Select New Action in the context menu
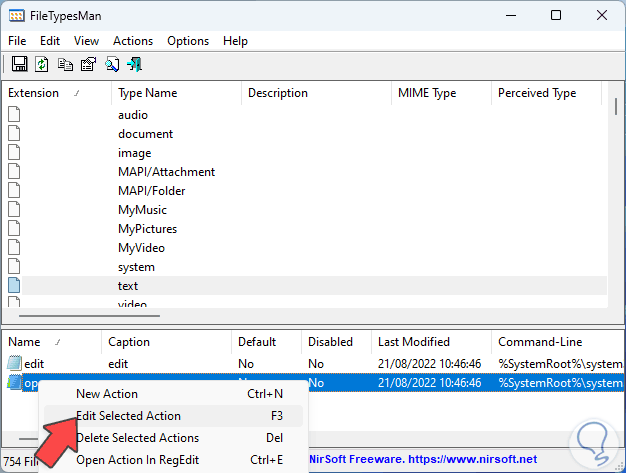 point(107,394)
